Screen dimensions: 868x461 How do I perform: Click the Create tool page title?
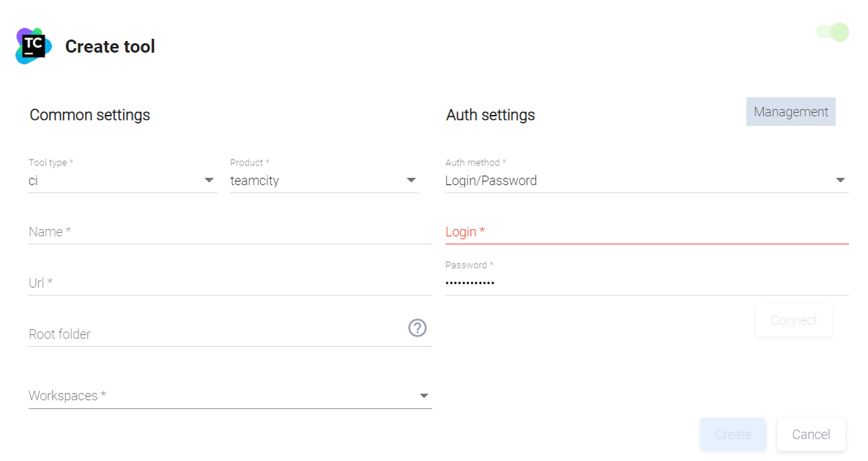click(110, 47)
